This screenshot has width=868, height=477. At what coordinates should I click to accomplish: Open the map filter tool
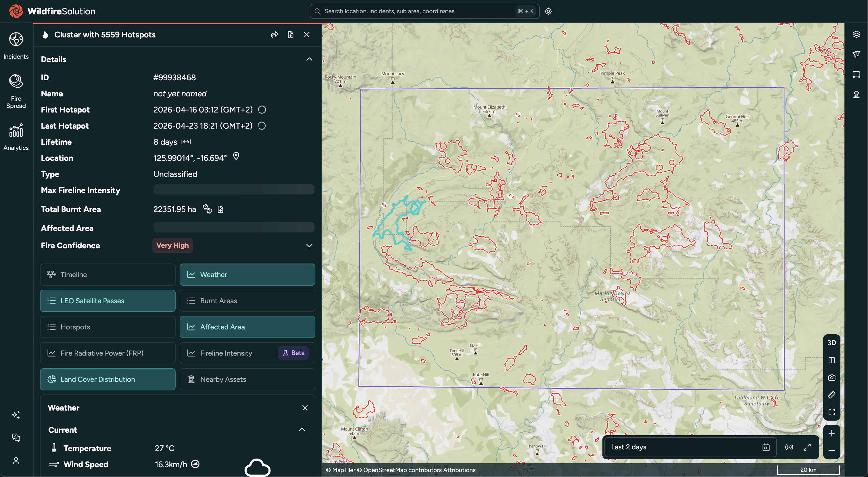click(x=856, y=54)
